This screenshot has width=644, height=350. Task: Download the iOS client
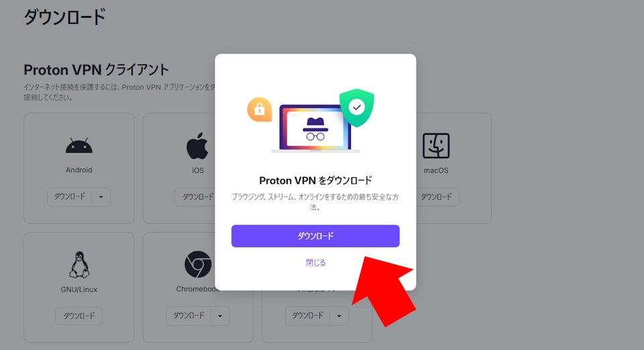pos(196,197)
